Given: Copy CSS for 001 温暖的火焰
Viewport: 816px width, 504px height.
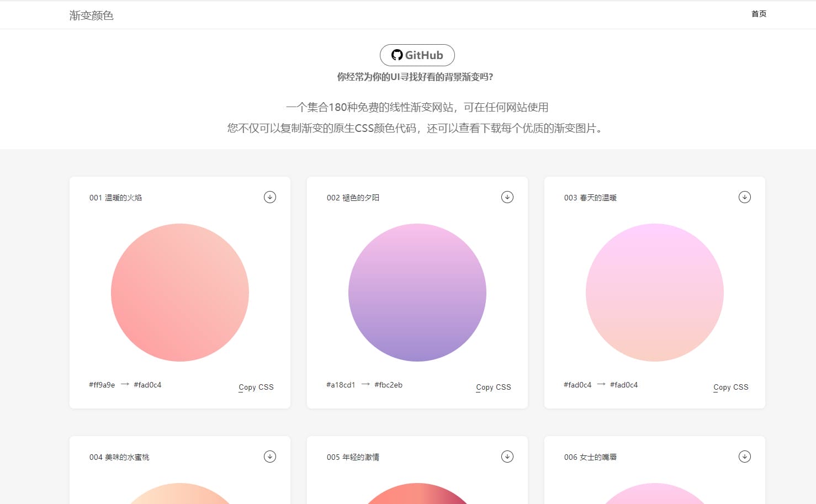Looking at the screenshot, I should click(x=256, y=387).
